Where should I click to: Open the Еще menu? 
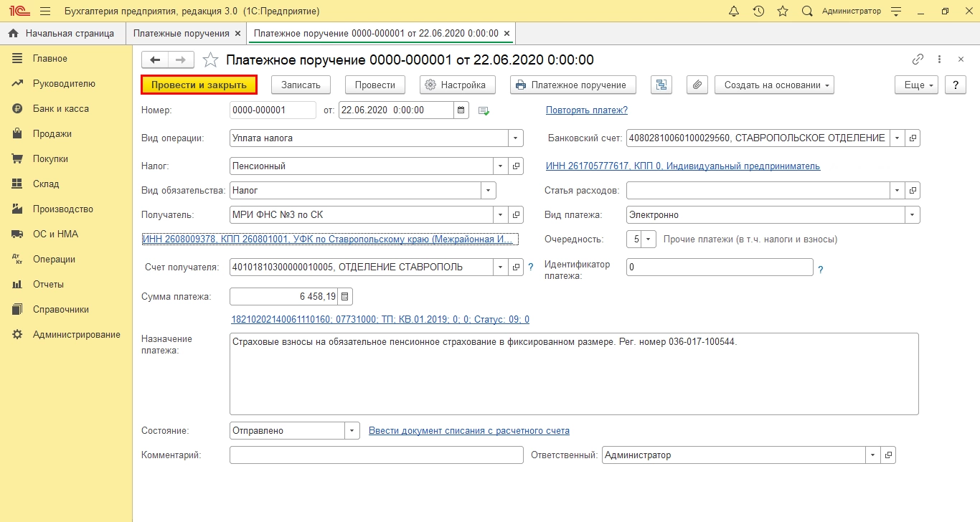click(917, 85)
